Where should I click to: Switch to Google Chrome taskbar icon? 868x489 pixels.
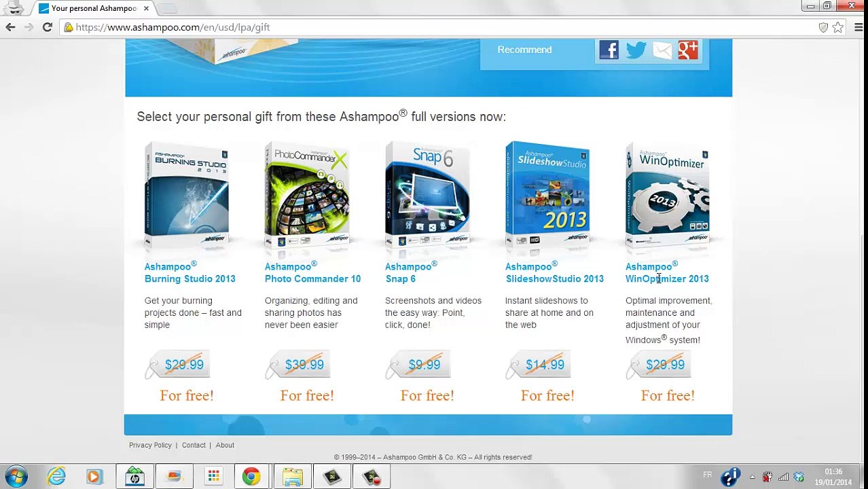(x=251, y=477)
